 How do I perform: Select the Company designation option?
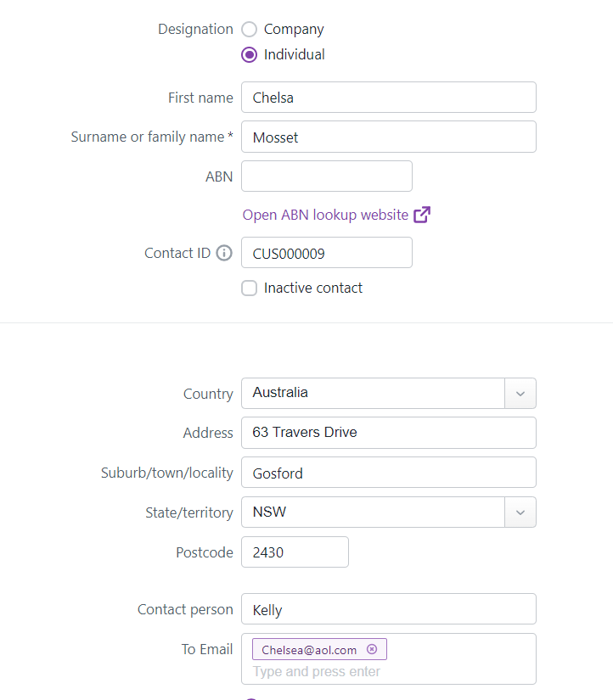(x=250, y=29)
